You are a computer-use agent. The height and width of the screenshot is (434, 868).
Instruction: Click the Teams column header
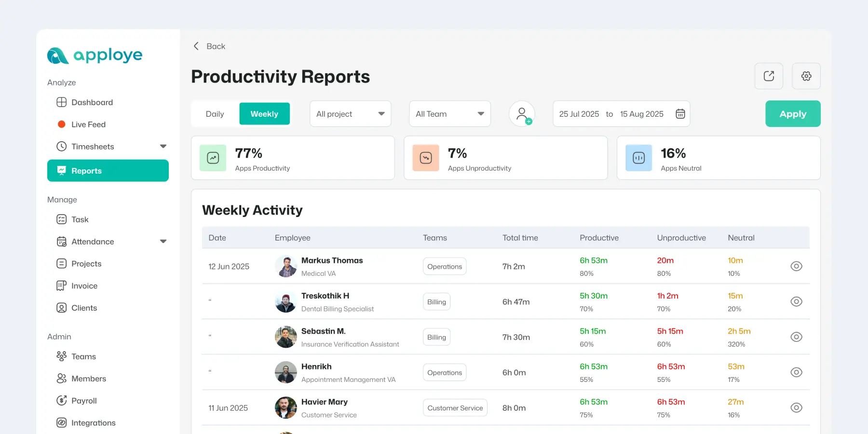tap(435, 238)
